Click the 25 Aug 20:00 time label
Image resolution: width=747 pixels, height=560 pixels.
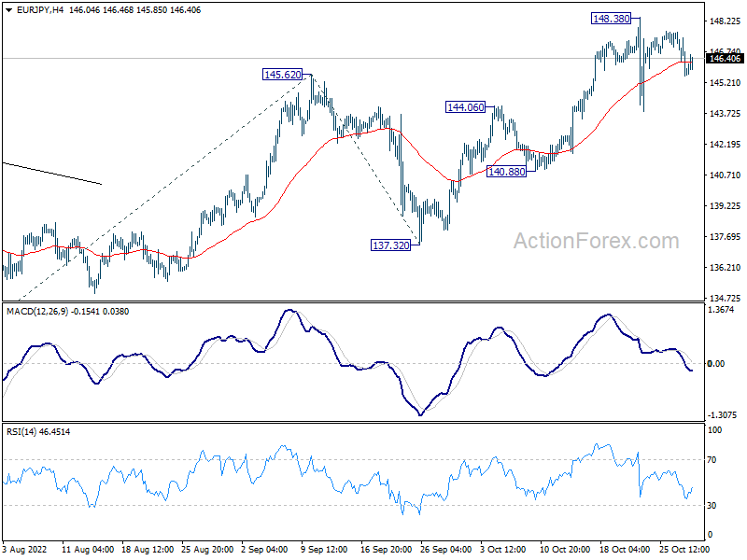tap(207, 550)
